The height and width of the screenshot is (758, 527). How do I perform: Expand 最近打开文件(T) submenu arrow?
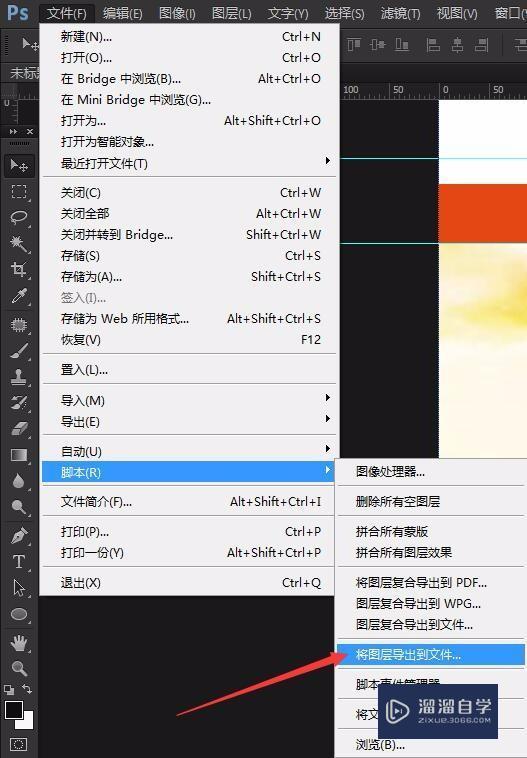(328, 160)
